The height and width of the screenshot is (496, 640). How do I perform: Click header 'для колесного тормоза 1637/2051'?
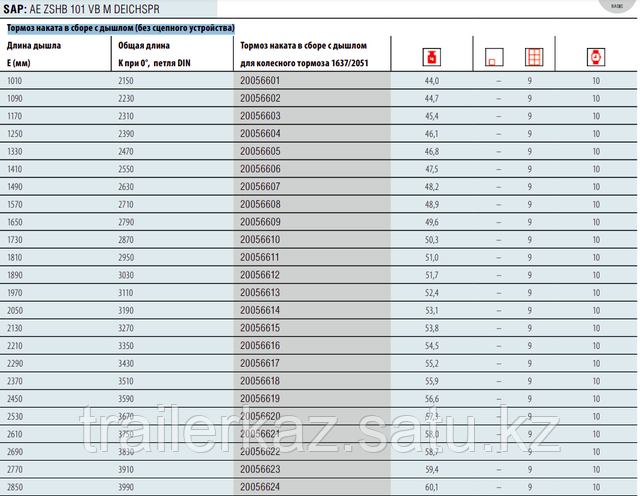click(x=304, y=63)
